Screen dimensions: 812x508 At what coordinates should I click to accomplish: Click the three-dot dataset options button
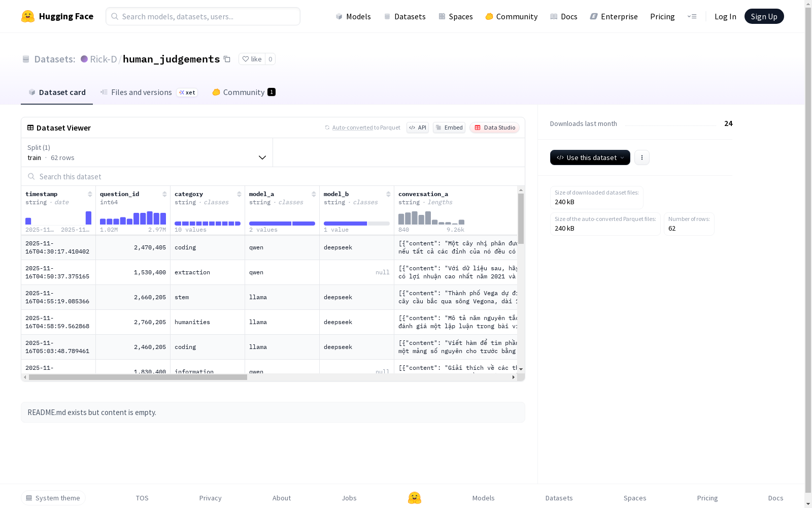click(642, 157)
